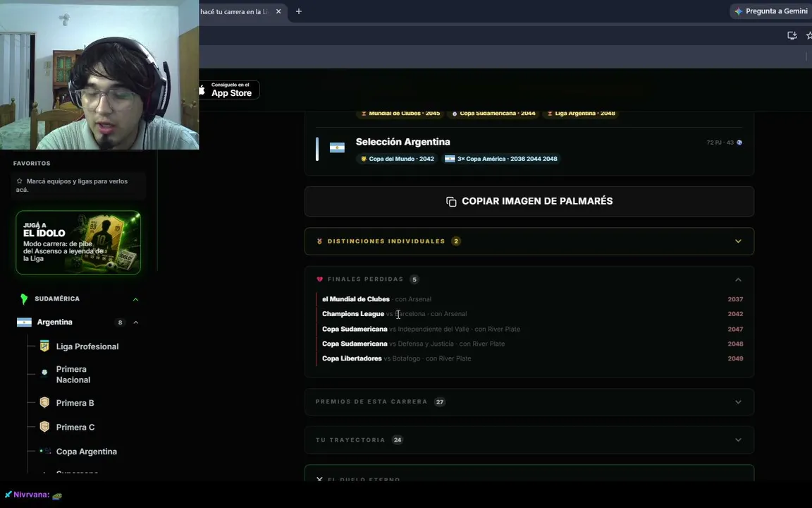Click the Finales Perdidas count badge 5
Image resolution: width=812 pixels, height=508 pixels.
[x=414, y=279]
